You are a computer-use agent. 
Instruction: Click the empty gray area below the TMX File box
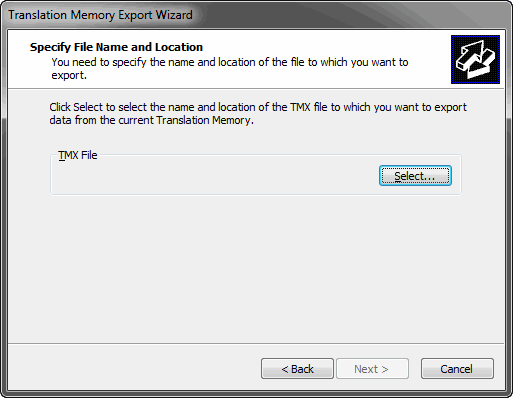click(x=256, y=268)
